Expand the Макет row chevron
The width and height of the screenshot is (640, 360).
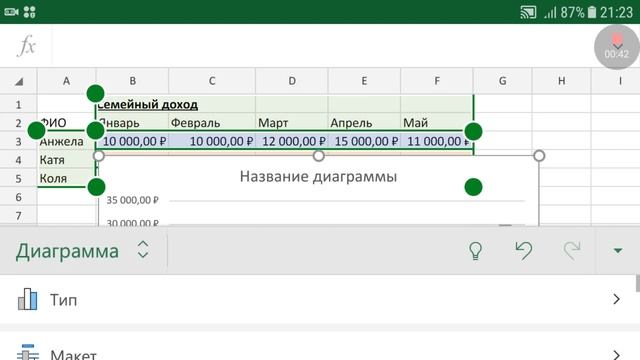pos(617,354)
